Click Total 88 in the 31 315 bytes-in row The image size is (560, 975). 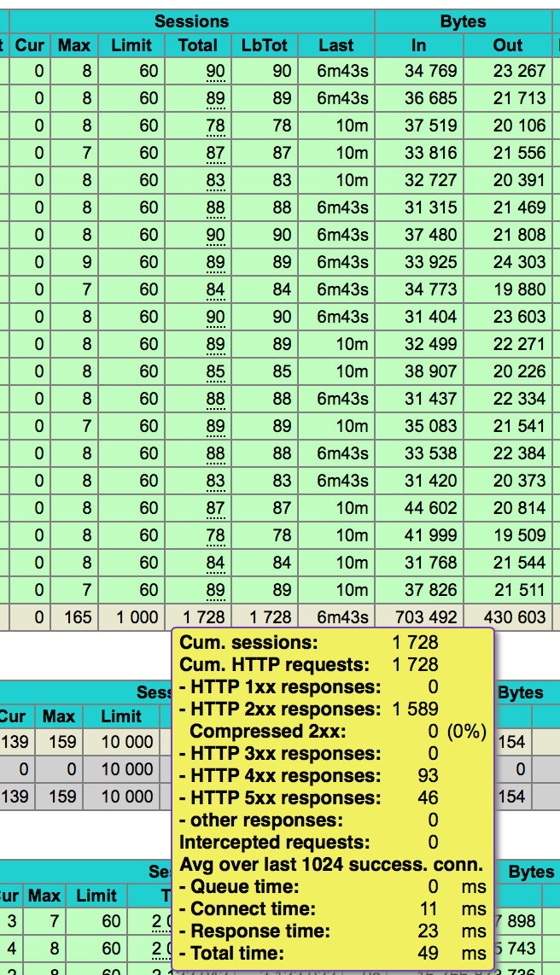(x=215, y=207)
